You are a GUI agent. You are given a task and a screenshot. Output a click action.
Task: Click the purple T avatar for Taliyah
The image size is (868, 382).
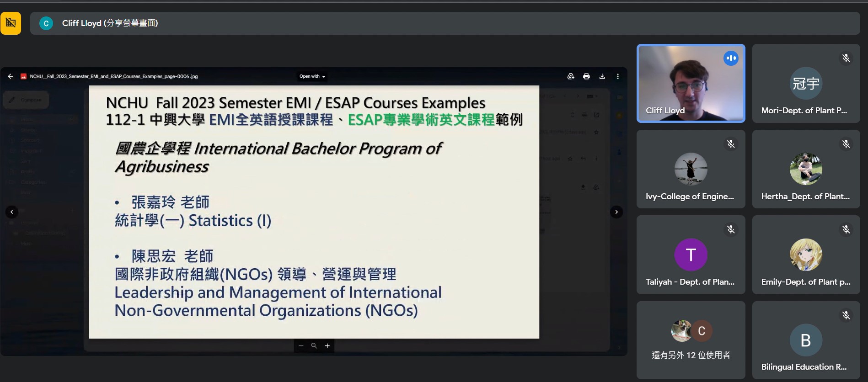[691, 255]
